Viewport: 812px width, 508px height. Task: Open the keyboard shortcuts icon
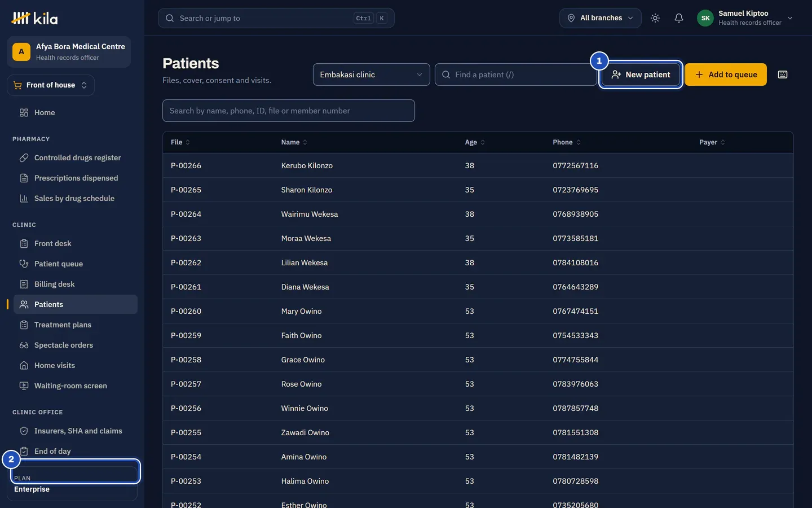click(783, 75)
